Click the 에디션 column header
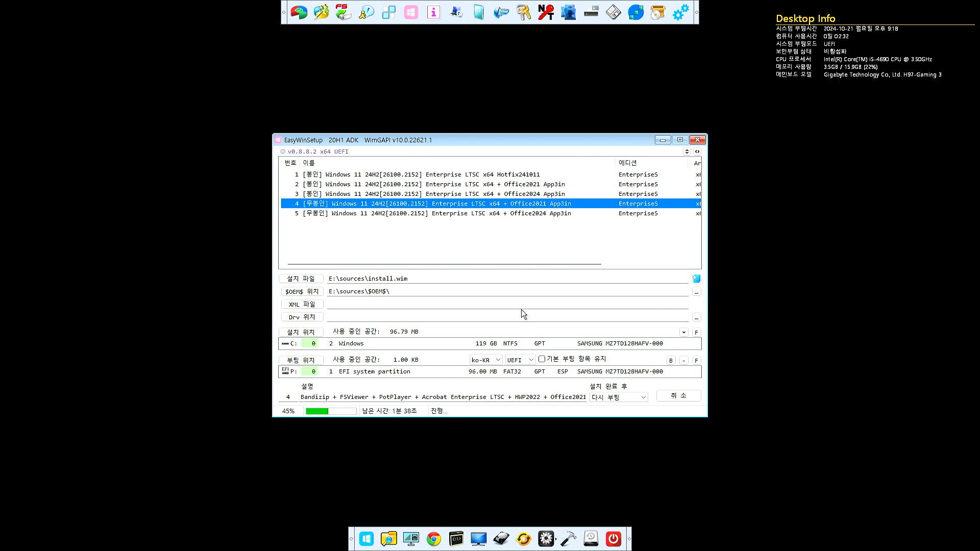 tap(652, 163)
